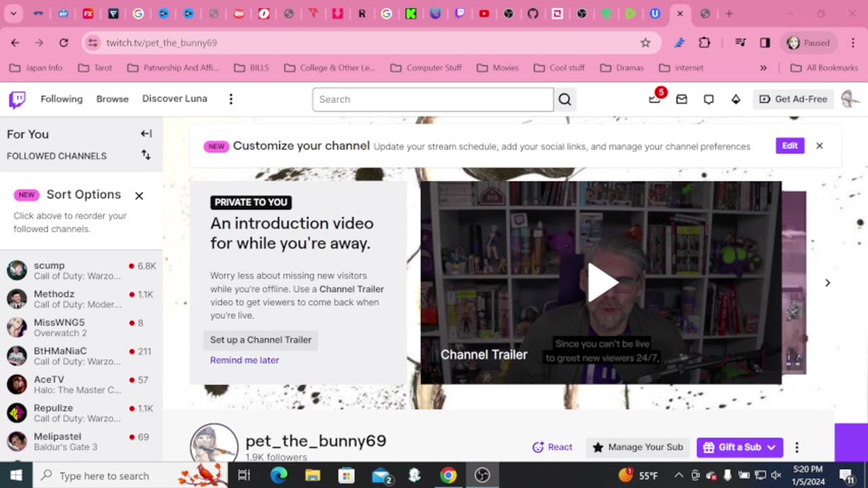868x488 pixels.
Task: Expand the Gift a Sub dropdown
Action: (771, 447)
